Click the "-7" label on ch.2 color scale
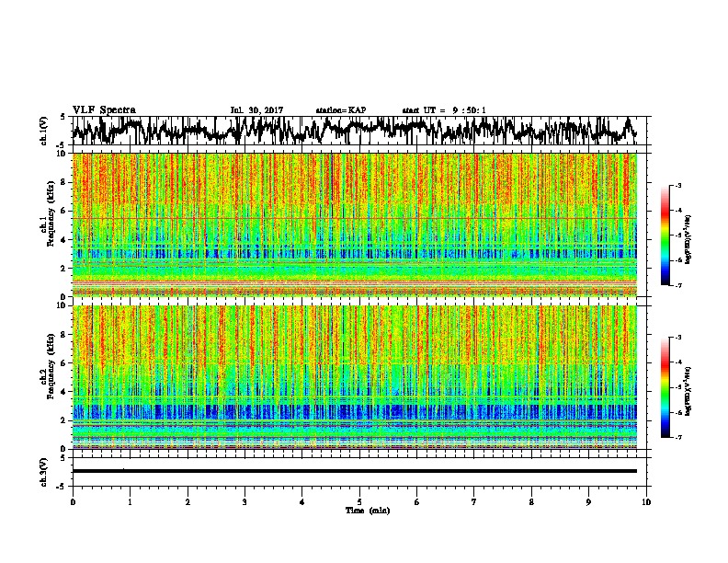This screenshot has height=563, width=728. (678, 437)
